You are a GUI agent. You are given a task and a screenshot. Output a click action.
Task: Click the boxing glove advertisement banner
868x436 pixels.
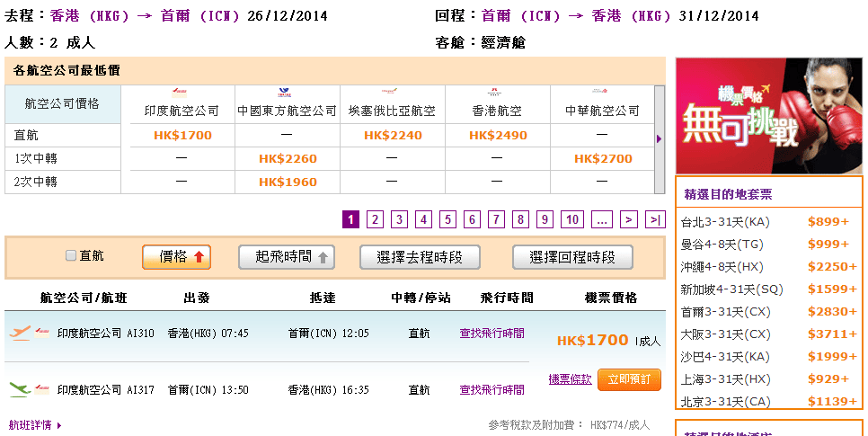768,116
